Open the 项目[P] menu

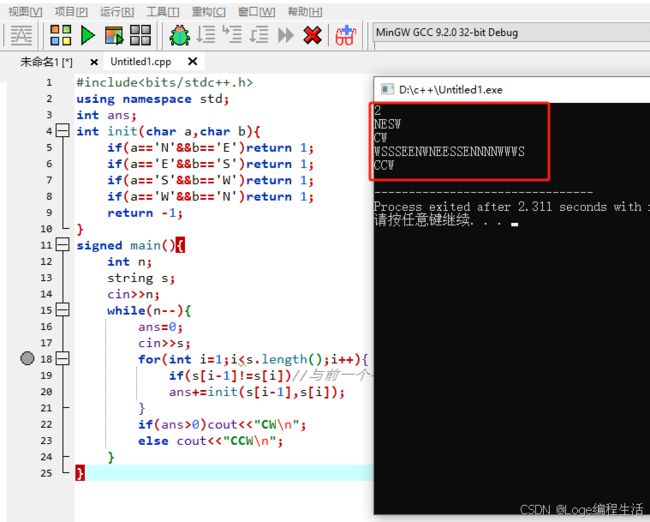click(71, 12)
